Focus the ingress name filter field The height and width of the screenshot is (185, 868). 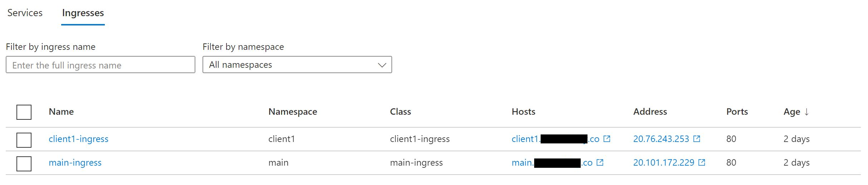101,65
